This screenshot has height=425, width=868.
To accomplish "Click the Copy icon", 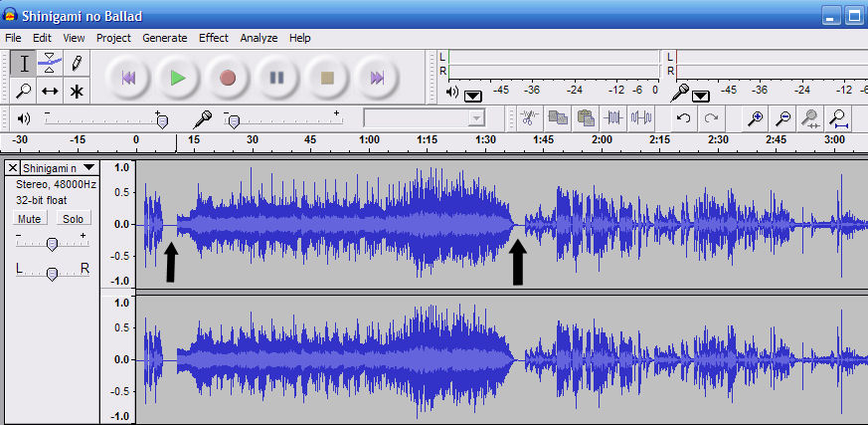I will click(x=558, y=117).
